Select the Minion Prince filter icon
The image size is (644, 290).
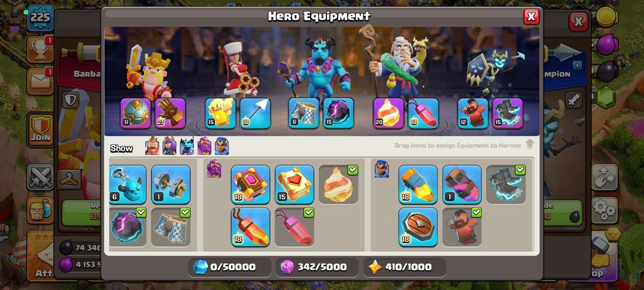pyautogui.click(x=187, y=146)
